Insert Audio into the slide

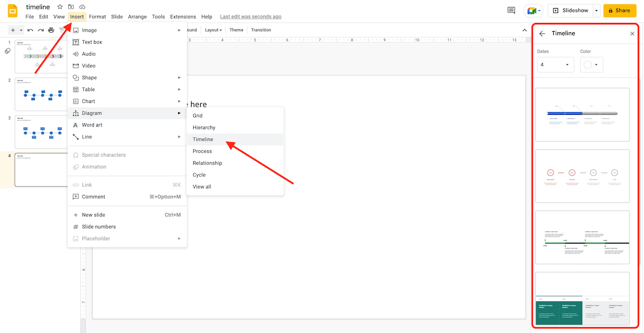[89, 54]
